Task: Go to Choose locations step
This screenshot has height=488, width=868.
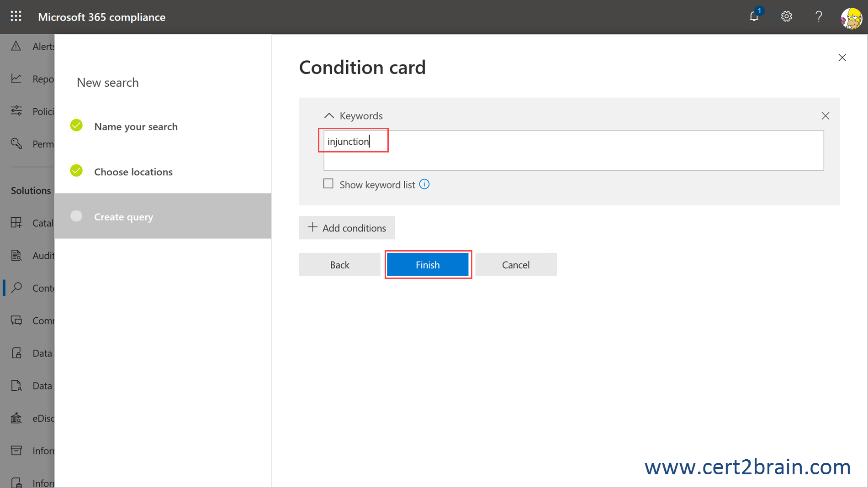Action: [x=133, y=172]
